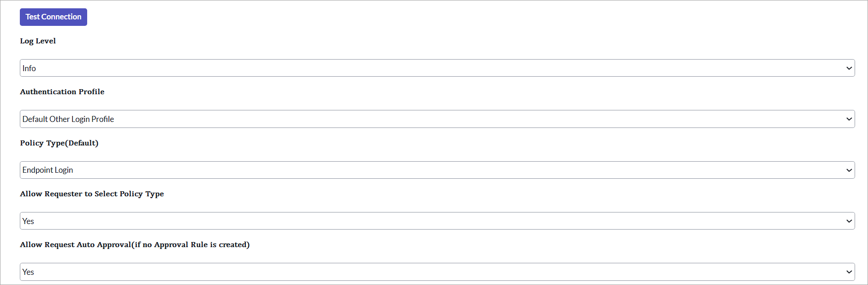Click the 'Policy Type(Default)' field label
This screenshot has width=868, height=285.
59,143
